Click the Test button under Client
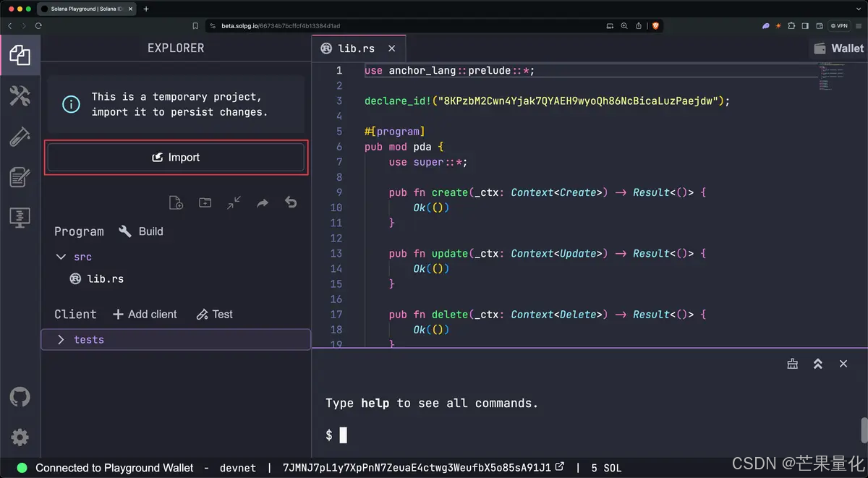Viewport: 868px width, 478px height. (214, 314)
